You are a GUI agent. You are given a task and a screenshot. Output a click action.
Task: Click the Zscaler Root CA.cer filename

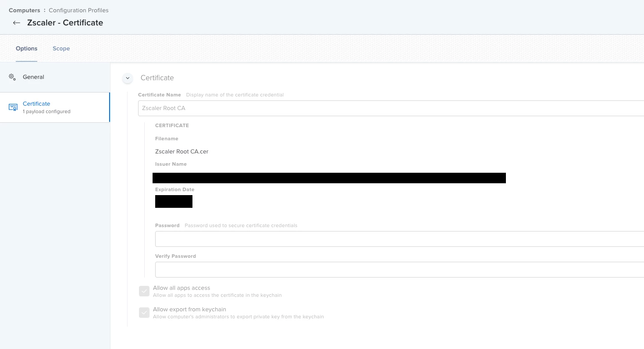[182, 152]
